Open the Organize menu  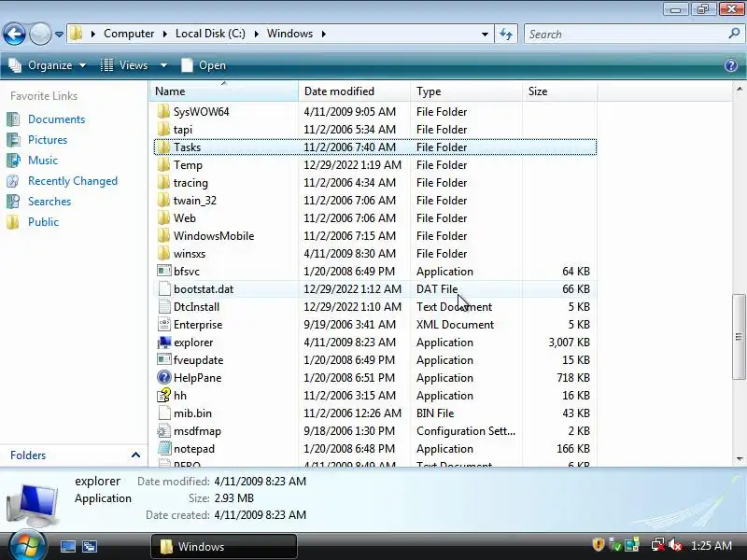point(48,65)
